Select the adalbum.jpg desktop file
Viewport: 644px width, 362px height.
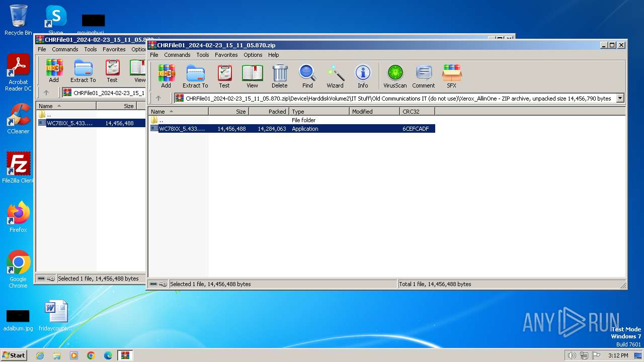point(18,320)
